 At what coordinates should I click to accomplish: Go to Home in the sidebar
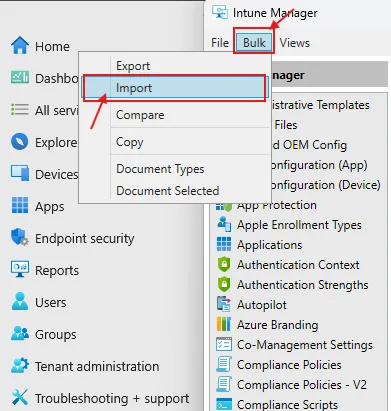[x=52, y=46]
